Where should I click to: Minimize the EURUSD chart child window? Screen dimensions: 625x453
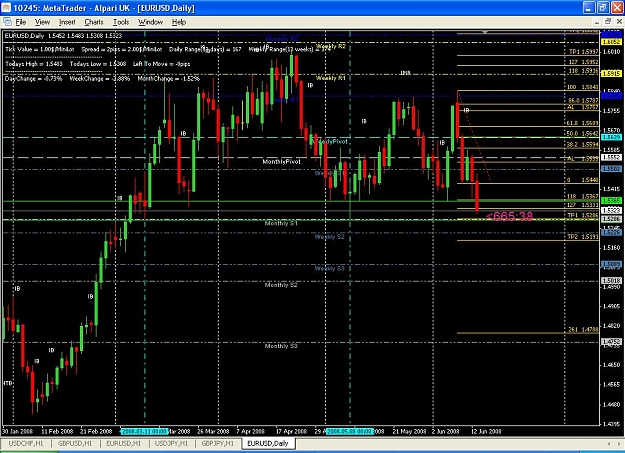(x=597, y=22)
